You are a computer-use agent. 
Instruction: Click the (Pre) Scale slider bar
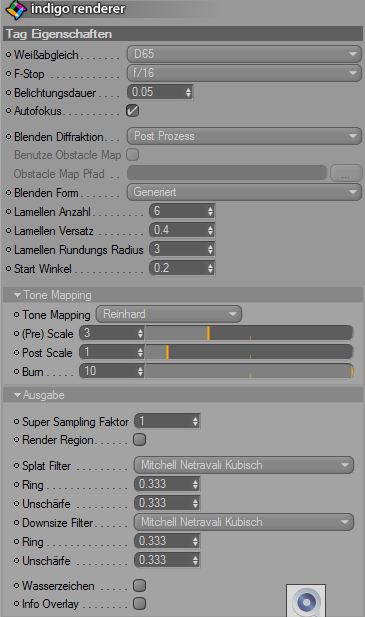pos(249,333)
